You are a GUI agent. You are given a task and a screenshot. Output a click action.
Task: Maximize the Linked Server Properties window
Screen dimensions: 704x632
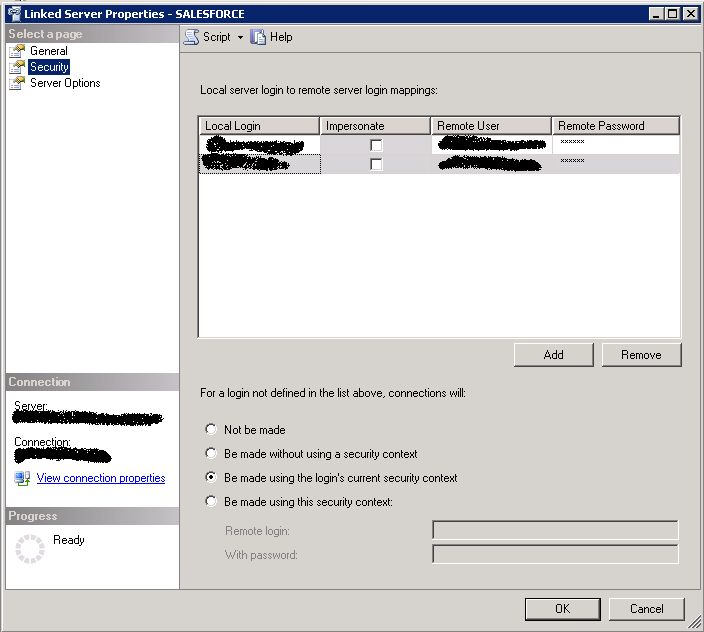[673, 14]
